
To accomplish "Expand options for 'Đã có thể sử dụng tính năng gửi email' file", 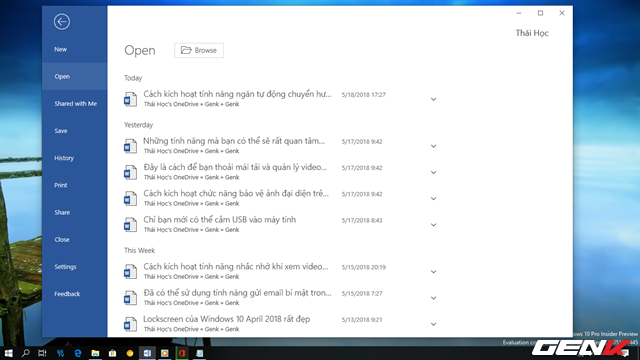I will (433, 298).
